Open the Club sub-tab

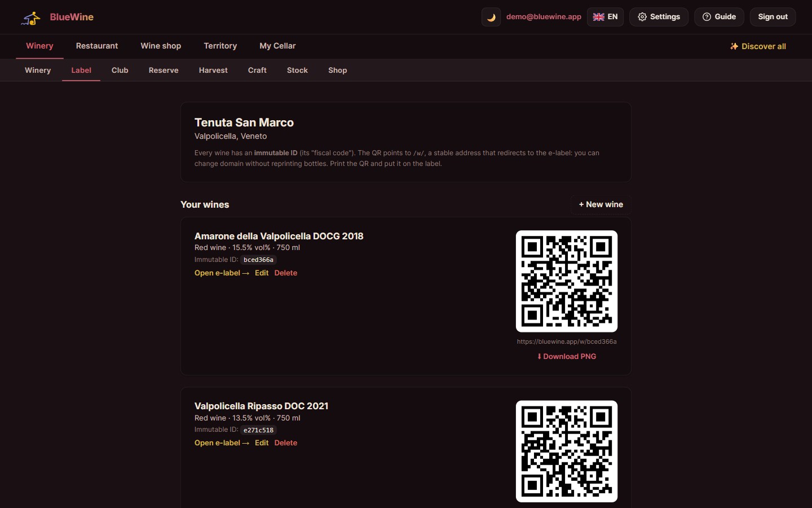[x=120, y=71]
